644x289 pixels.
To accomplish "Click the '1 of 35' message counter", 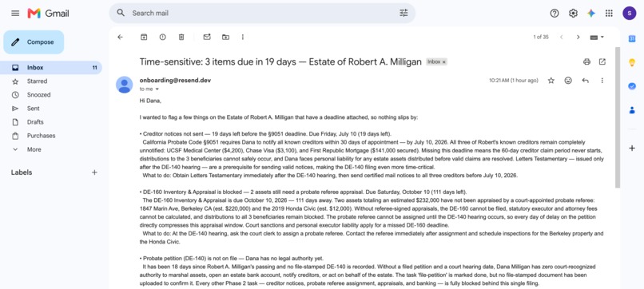I will point(541,37).
